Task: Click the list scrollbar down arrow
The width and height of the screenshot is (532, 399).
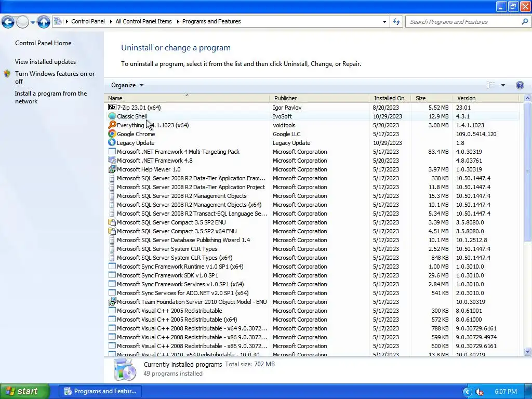Action: 527,352
